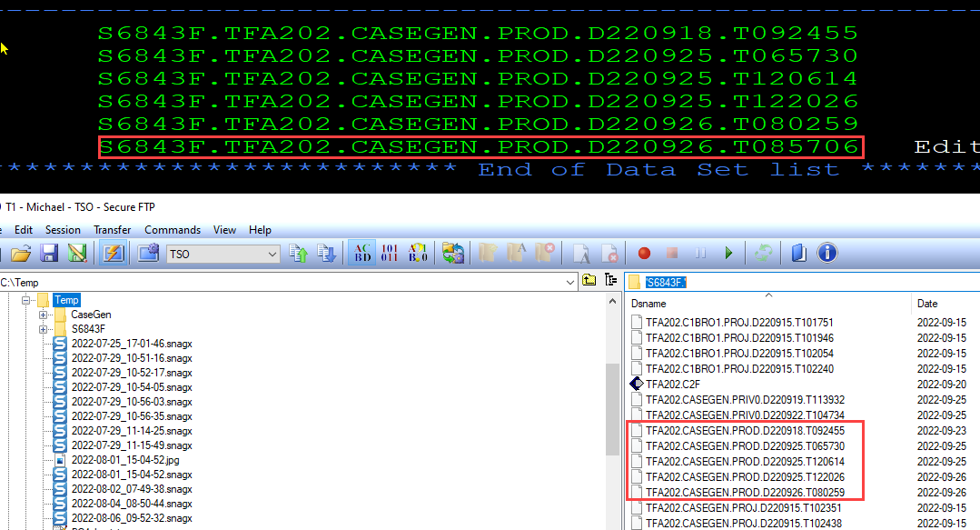Toggle the lightning bolt connect icon
This screenshot has width=980, height=530.
click(114, 254)
